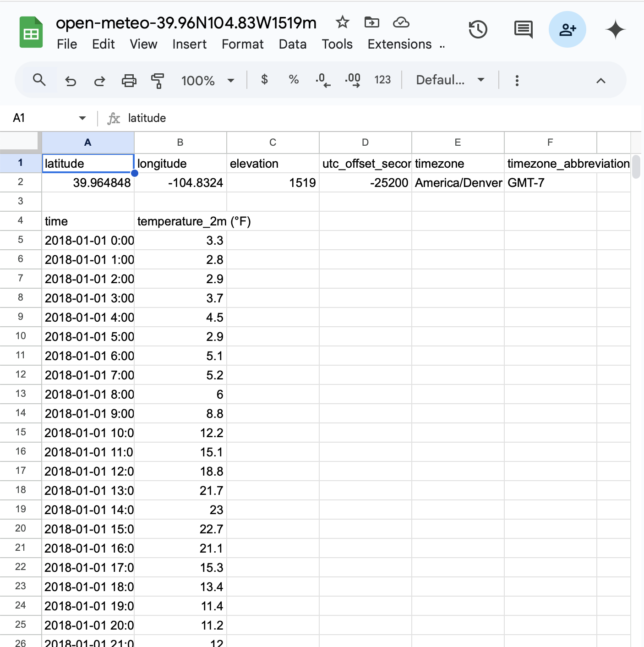Select cell with -104.8324

click(x=180, y=182)
